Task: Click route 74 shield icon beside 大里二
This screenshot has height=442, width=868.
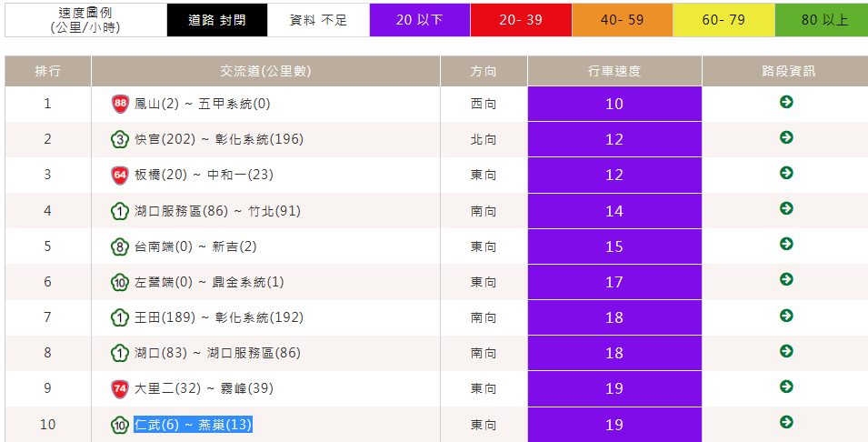Action: point(120,388)
